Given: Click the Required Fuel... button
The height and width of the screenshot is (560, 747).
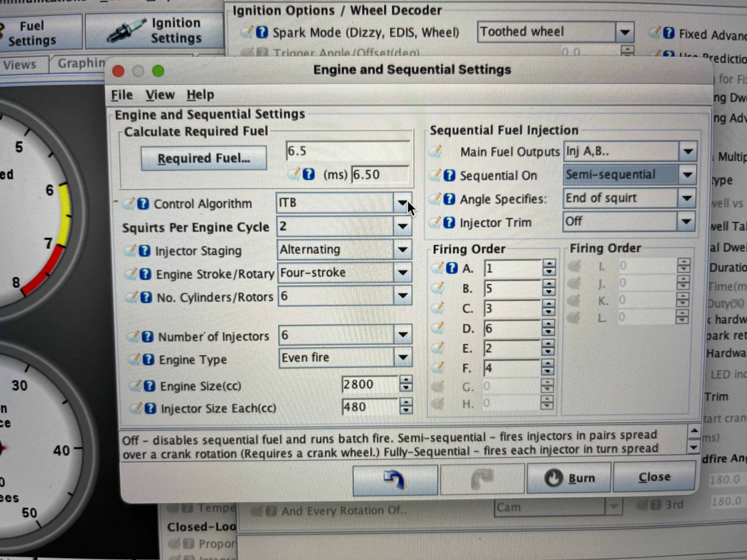Looking at the screenshot, I should tap(204, 158).
